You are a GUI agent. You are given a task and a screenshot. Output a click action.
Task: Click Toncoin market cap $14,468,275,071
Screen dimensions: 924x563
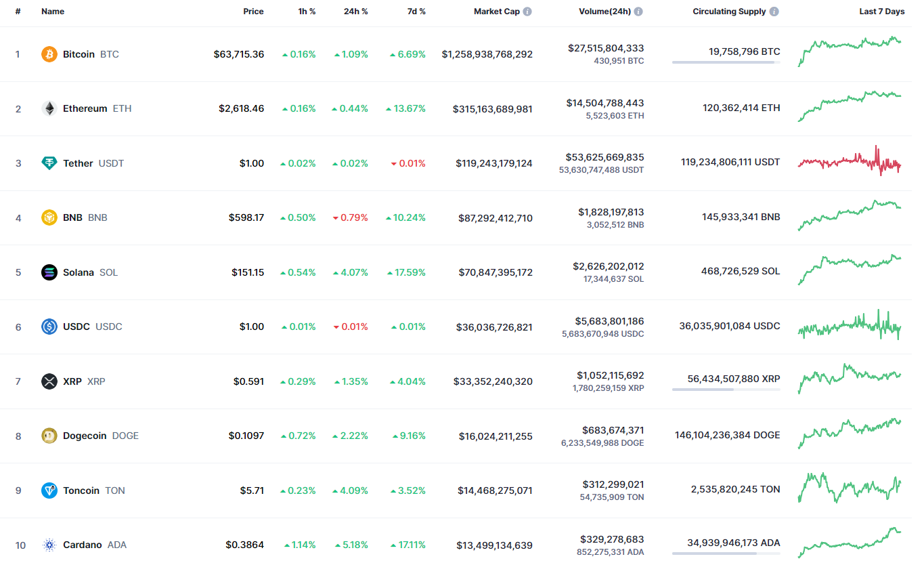click(x=495, y=491)
